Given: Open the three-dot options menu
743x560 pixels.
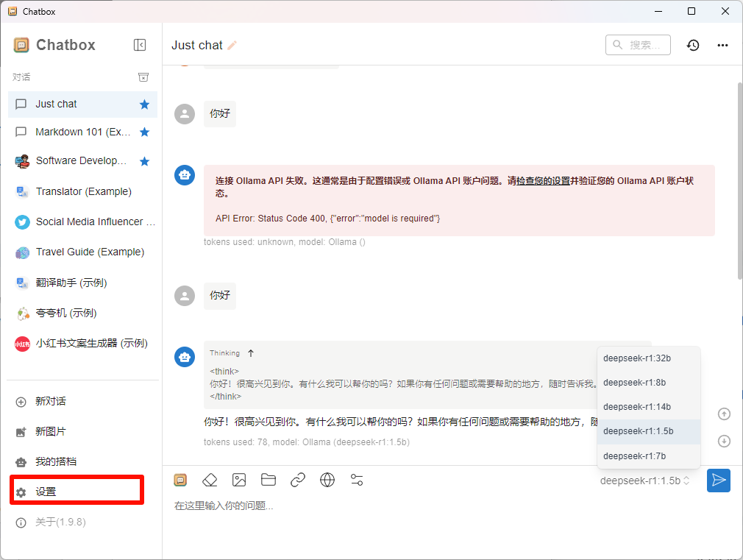Looking at the screenshot, I should 723,45.
